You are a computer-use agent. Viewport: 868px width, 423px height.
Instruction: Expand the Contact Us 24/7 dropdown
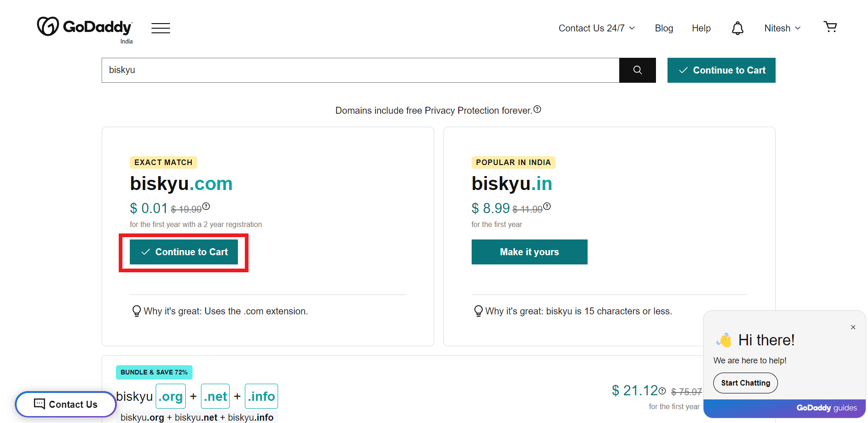(x=597, y=28)
